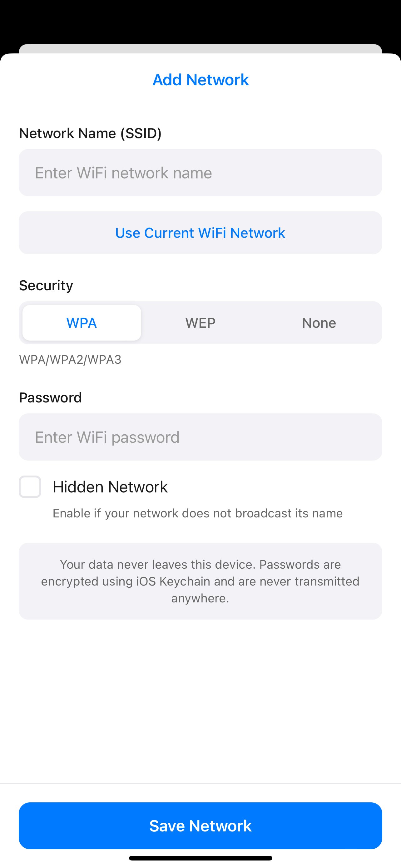Tap the hidden network broadcast description text

[x=198, y=513]
